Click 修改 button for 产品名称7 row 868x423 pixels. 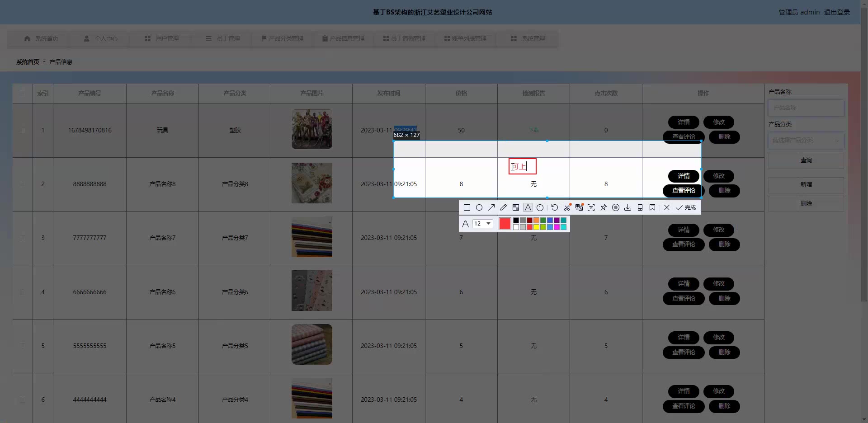(719, 230)
